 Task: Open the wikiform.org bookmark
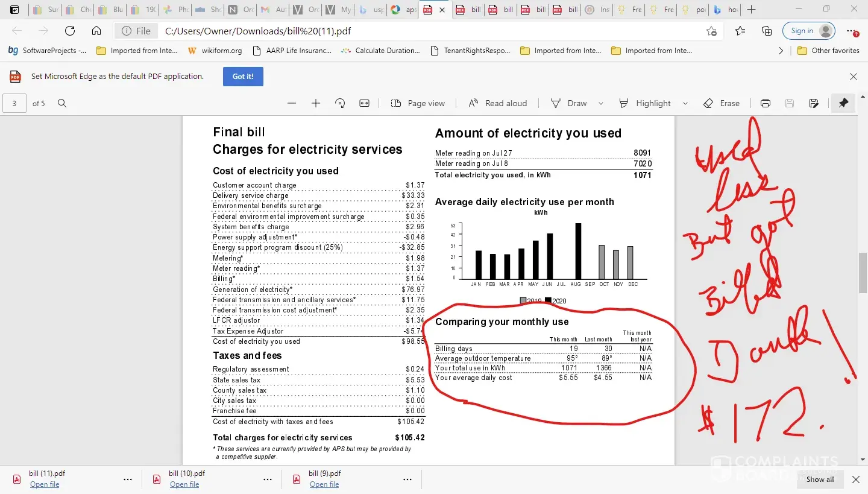pos(215,51)
